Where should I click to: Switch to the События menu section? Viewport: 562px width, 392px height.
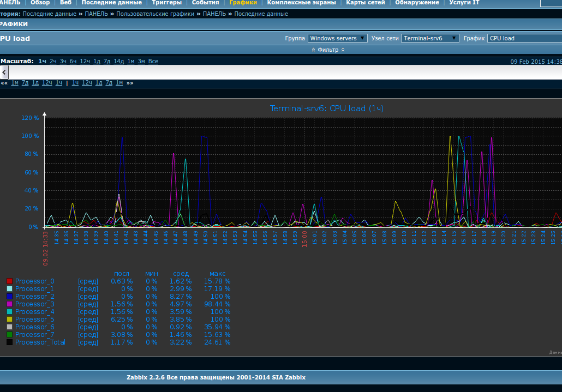pos(205,3)
